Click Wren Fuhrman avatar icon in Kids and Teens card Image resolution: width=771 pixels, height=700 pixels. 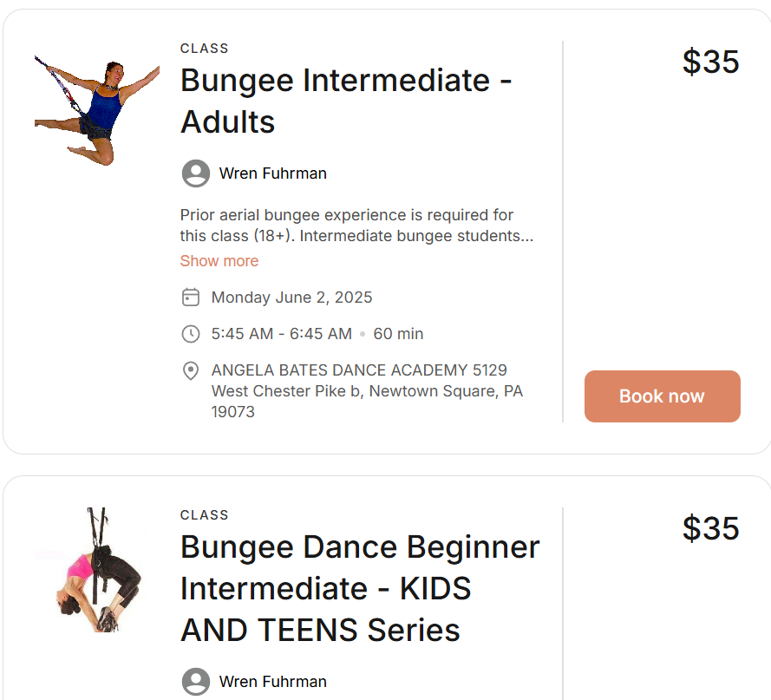coord(196,681)
